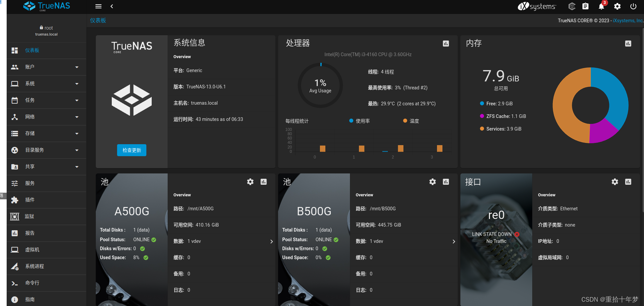Click the LINK STATE DOWN error icon
Image resolution: width=644 pixels, height=306 pixels.
tap(517, 234)
